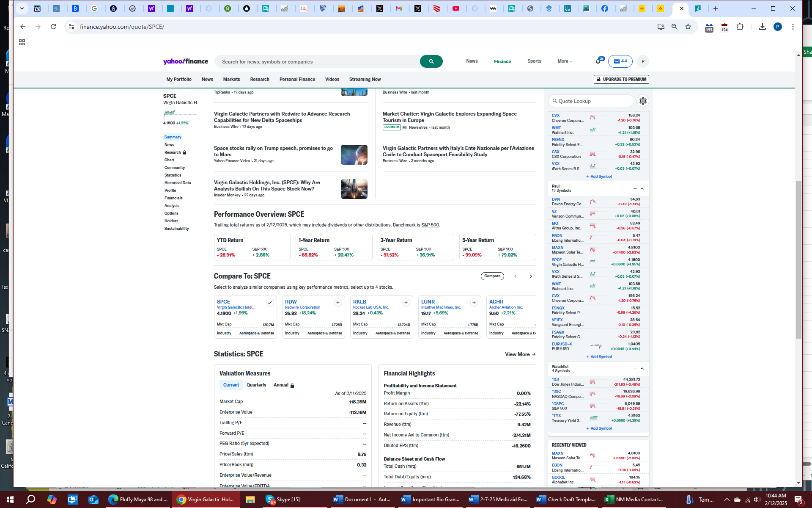The width and height of the screenshot is (812, 508).
Task: Open watchlist settings gear icon
Action: pyautogui.click(x=643, y=101)
